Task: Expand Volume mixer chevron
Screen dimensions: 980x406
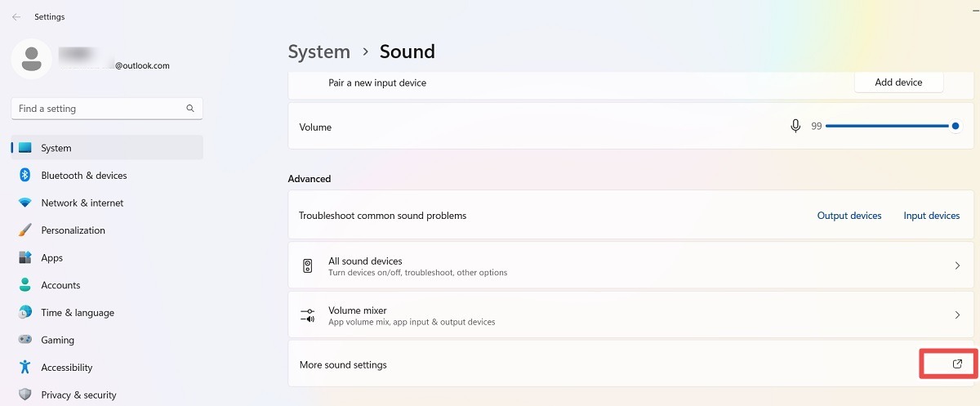Action: coord(957,315)
